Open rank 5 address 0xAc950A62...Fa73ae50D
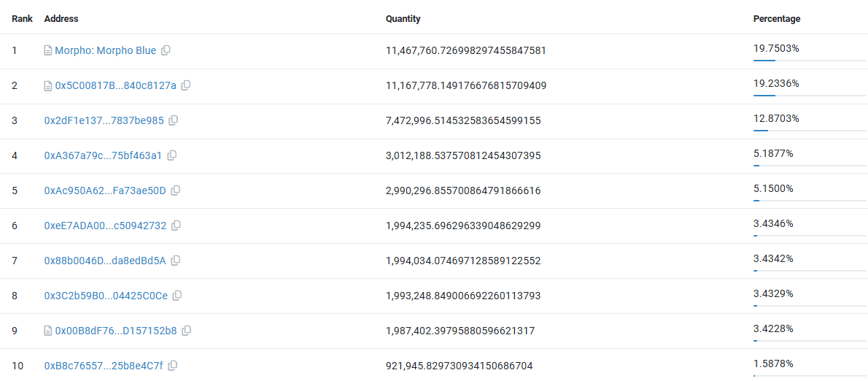868x381 pixels. (105, 190)
